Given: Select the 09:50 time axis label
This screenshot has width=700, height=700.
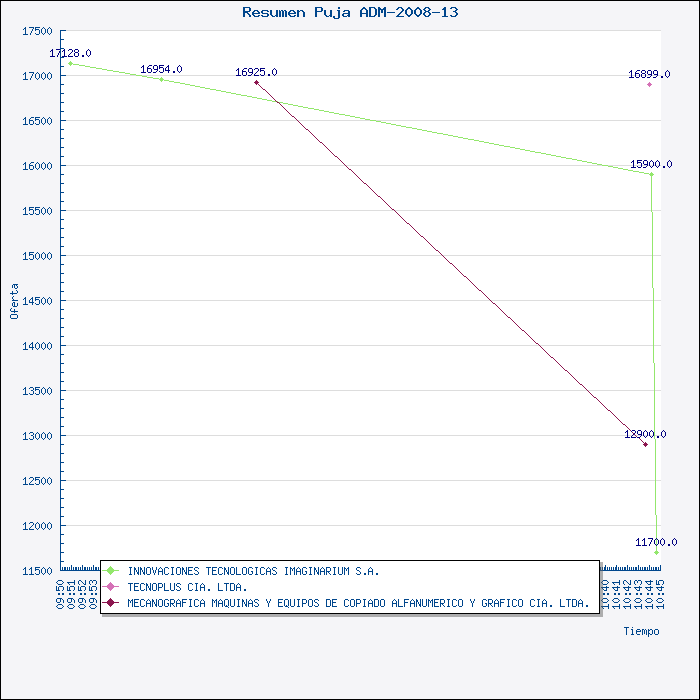Looking at the screenshot, I should pyautogui.click(x=61, y=593).
